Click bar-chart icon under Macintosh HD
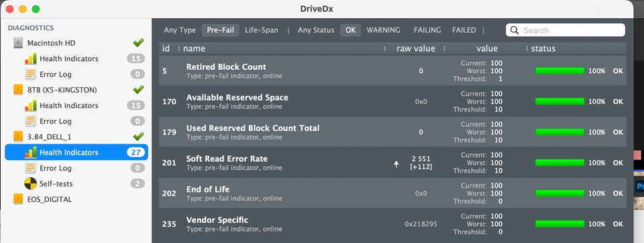This screenshot has width=644, height=243. pos(30,58)
